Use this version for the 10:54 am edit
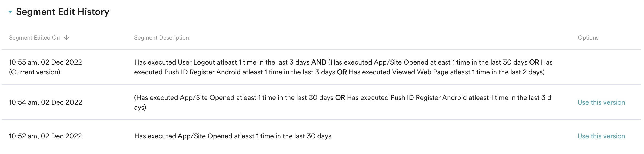Image resolution: width=644 pixels, height=154 pixels. click(601, 102)
